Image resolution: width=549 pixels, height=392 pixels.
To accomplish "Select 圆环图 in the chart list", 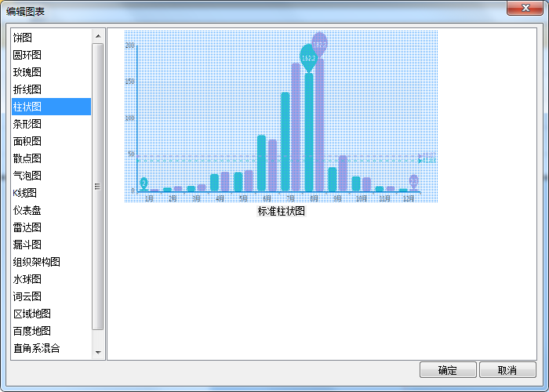I will point(28,55).
